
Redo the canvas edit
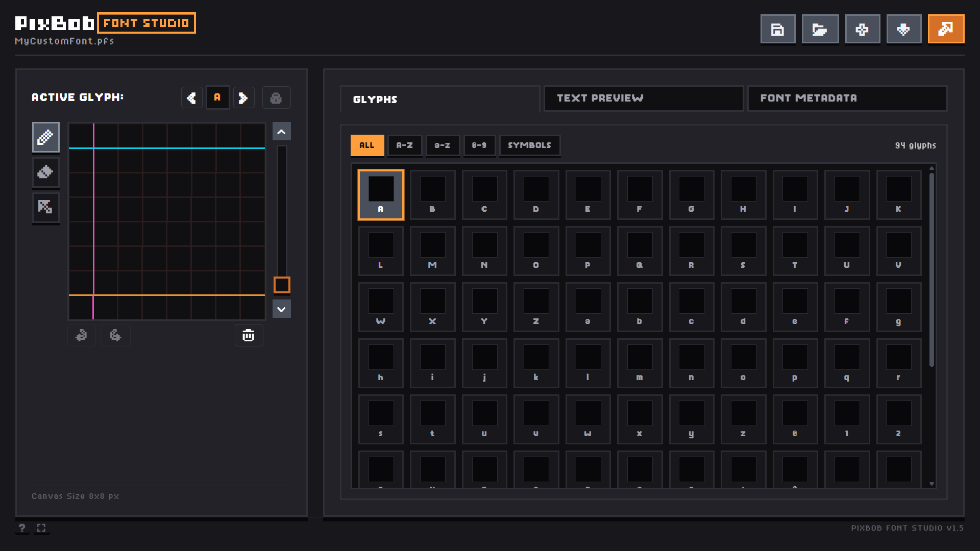tap(115, 335)
